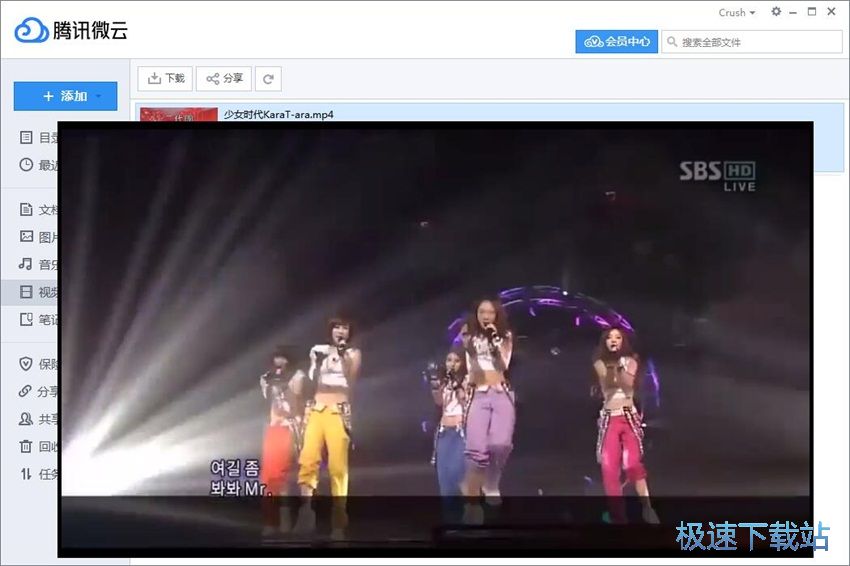Image resolution: width=850 pixels, height=566 pixels.
Task: Click the Tencent Weiyun cloud logo
Action: [x=31, y=30]
